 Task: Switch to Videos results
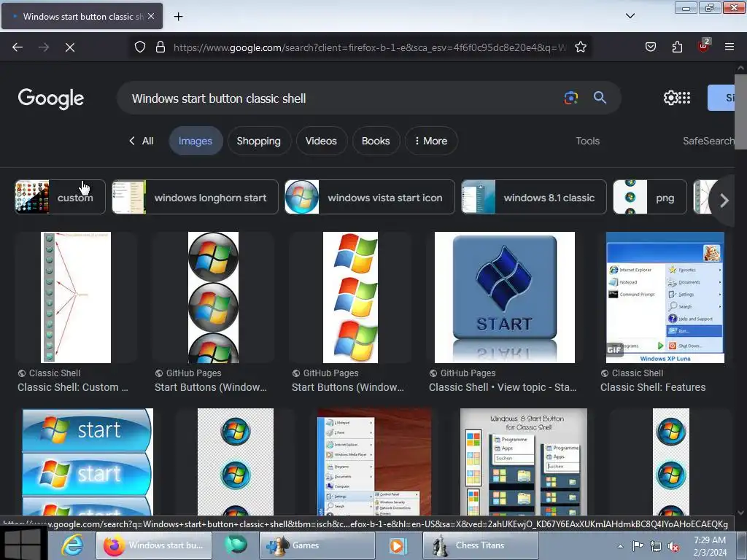pos(321,141)
